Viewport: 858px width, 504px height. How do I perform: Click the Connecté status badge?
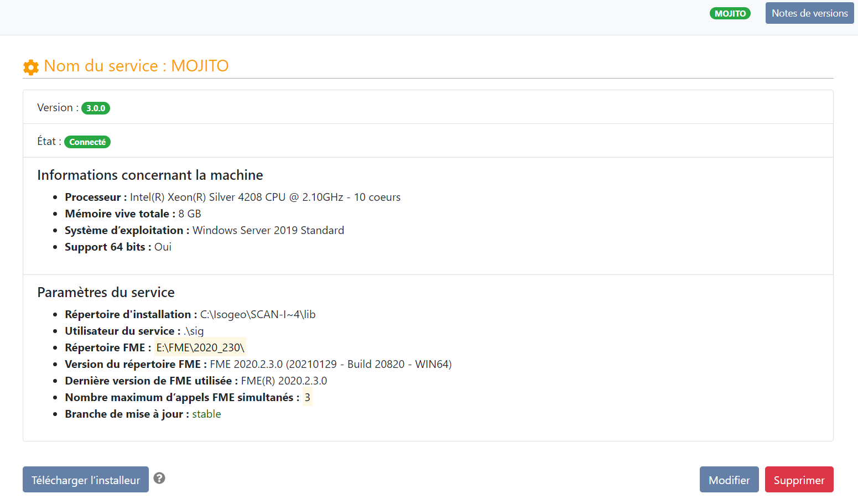click(x=87, y=142)
